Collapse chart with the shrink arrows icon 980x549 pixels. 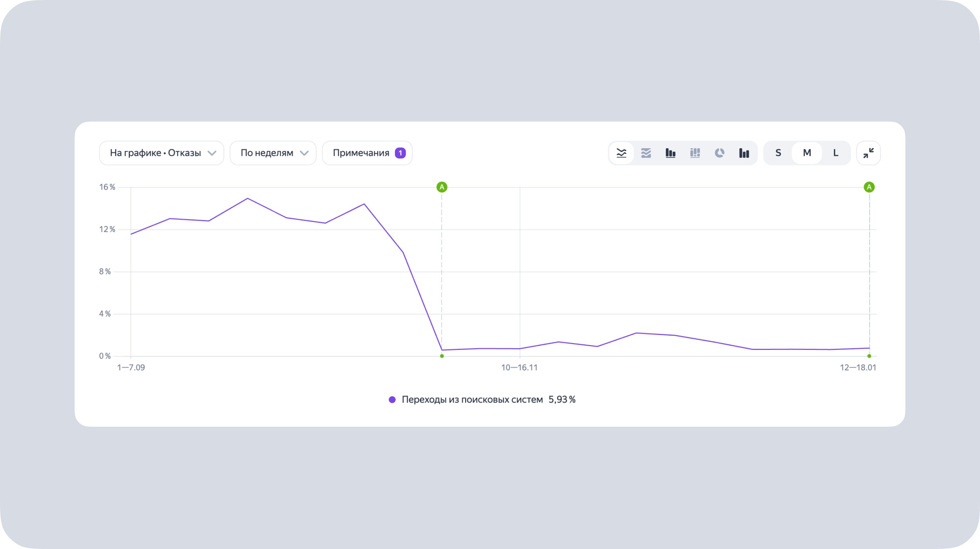pyautogui.click(x=868, y=153)
